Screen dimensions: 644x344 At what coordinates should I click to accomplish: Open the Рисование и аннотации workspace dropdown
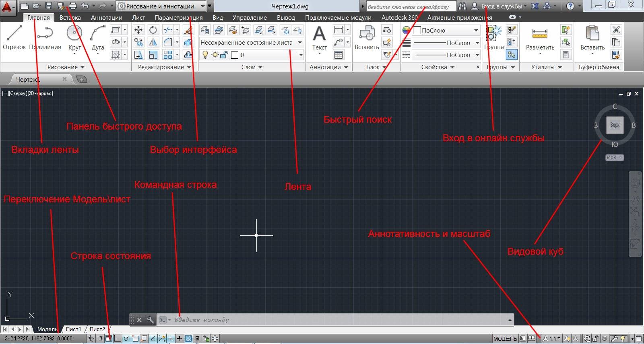[x=202, y=6]
